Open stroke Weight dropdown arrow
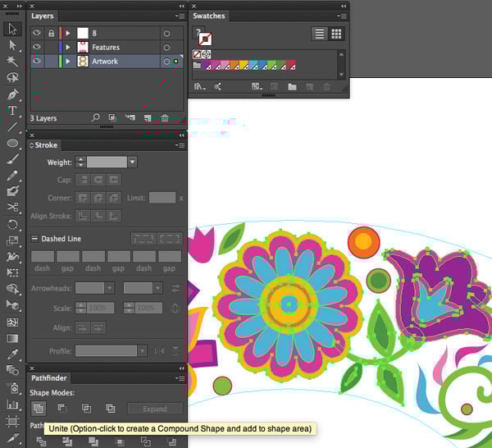 coord(132,162)
